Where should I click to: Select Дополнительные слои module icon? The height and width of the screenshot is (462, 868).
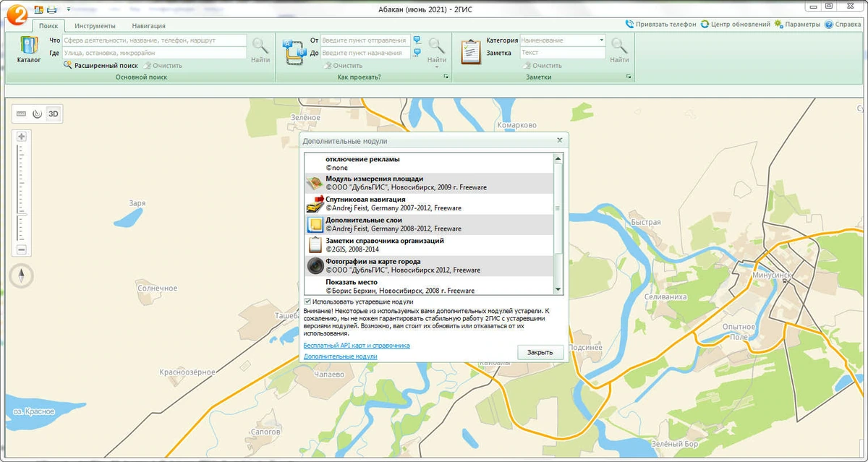pos(315,224)
